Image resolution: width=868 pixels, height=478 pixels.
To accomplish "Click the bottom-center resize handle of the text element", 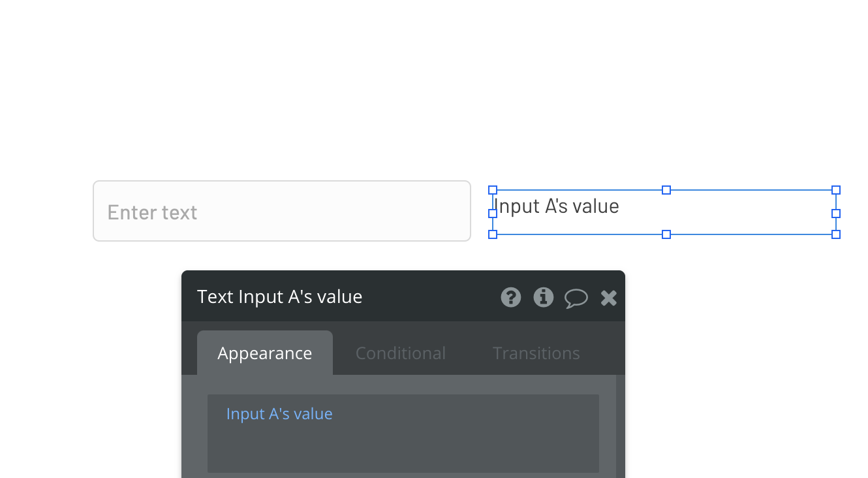I will click(665, 234).
